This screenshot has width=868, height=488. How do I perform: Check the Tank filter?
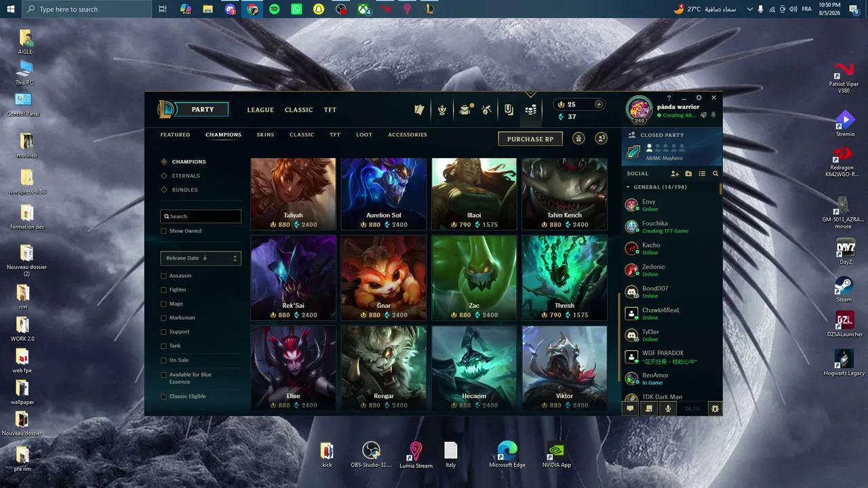click(x=163, y=346)
